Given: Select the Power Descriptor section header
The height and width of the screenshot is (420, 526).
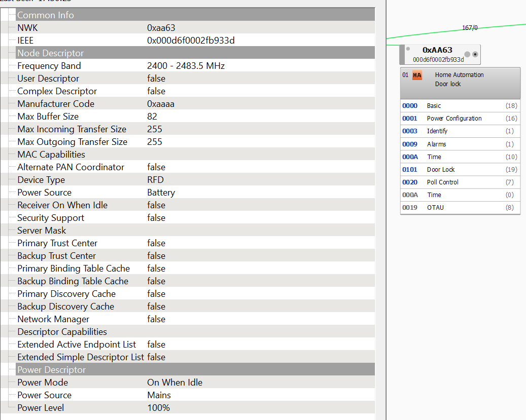Looking at the screenshot, I should click(195, 370).
